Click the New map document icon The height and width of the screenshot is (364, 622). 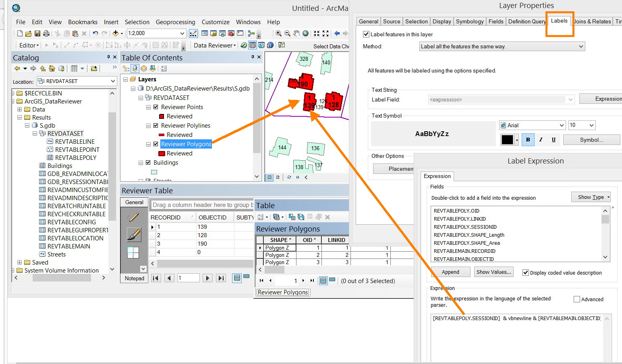click(x=20, y=33)
